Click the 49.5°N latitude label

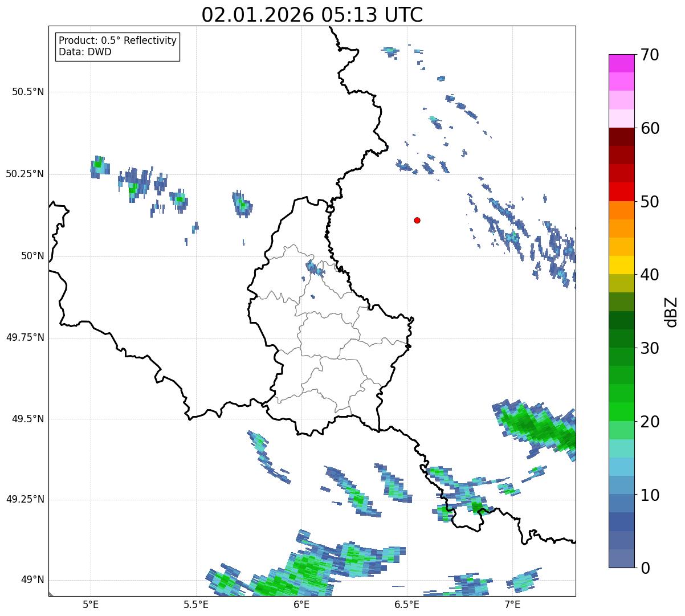pyautogui.click(x=28, y=419)
